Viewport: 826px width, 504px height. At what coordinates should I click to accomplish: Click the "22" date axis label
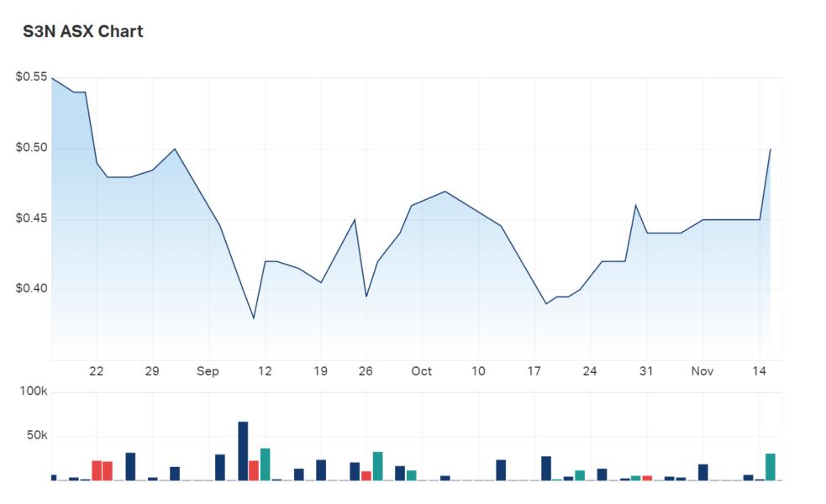[97, 371]
